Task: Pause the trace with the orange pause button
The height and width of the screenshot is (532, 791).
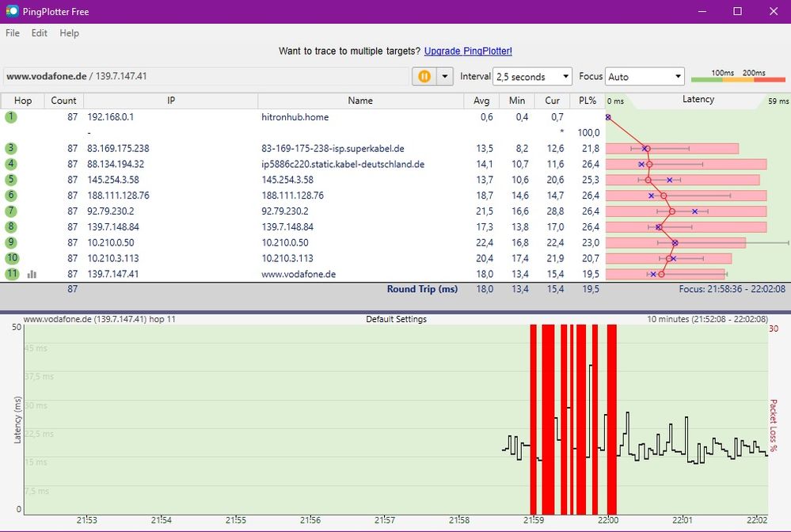Action: tap(424, 77)
